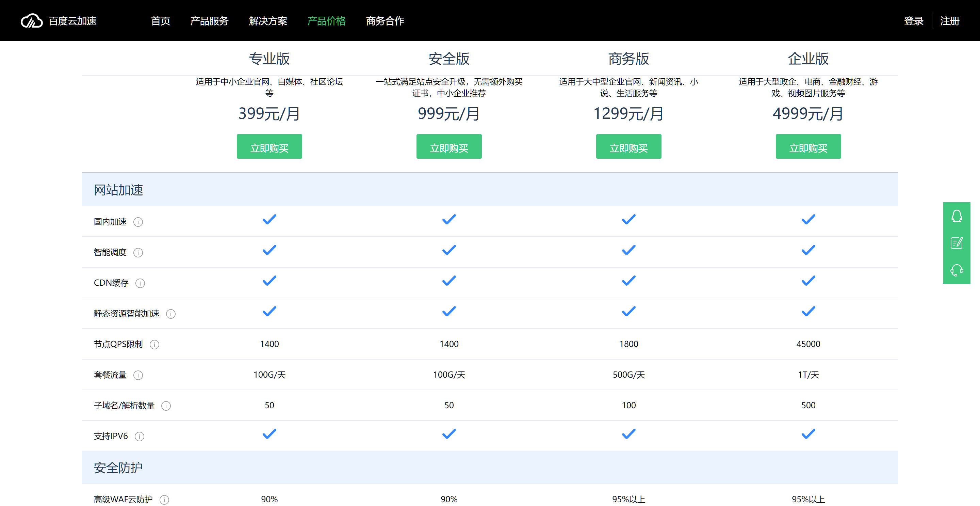The width and height of the screenshot is (980, 506).
Task: Click the 专业版 90% WAF value
Action: click(x=269, y=500)
